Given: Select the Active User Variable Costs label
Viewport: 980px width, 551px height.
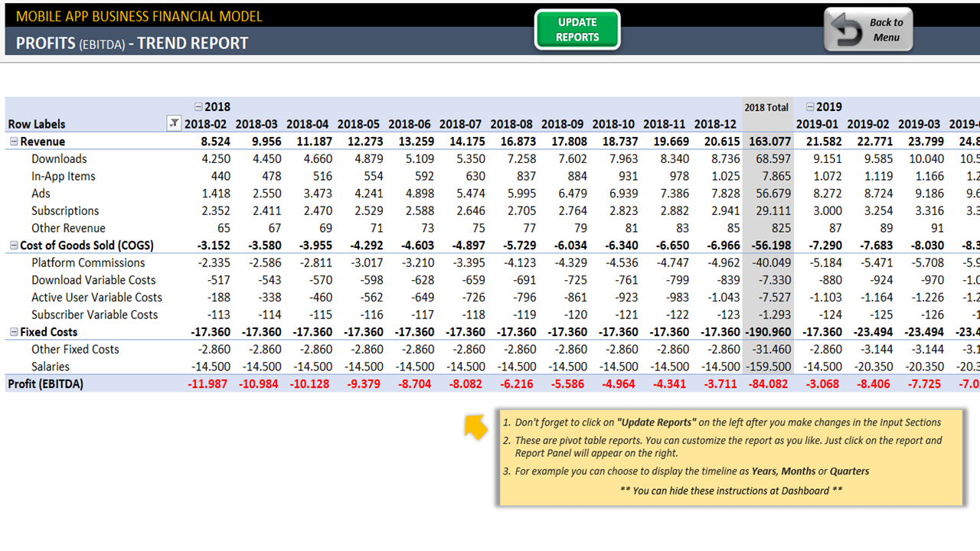Looking at the screenshot, I should (96, 297).
